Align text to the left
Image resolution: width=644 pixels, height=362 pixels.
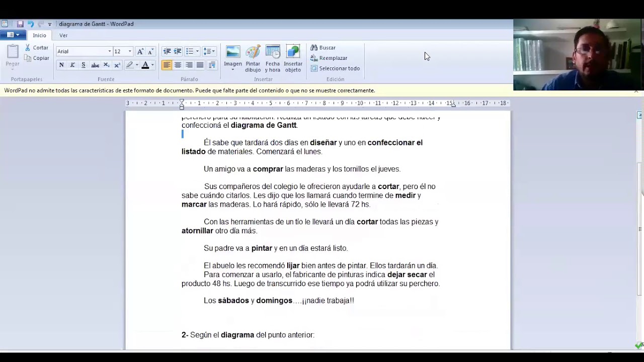[167, 65]
